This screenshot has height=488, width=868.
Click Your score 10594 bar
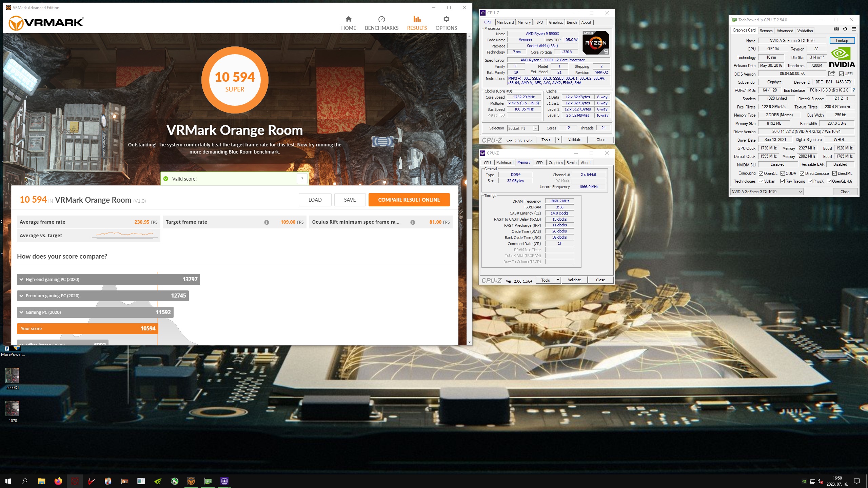[x=87, y=328]
